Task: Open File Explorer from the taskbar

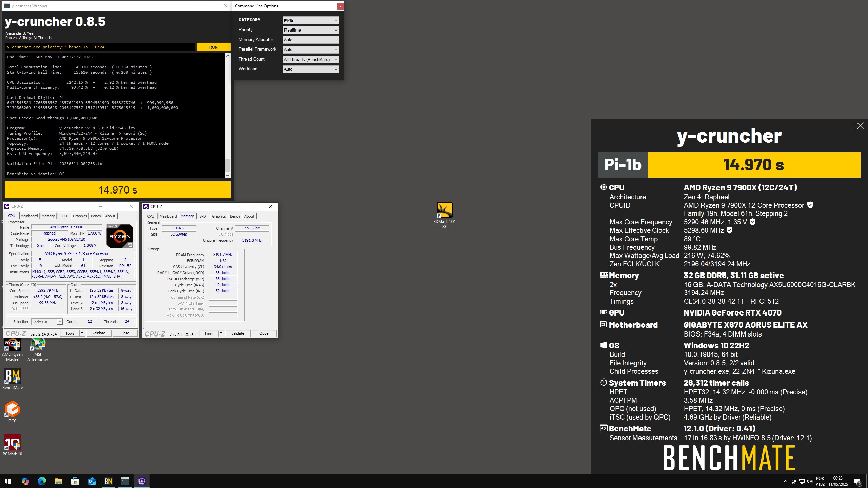Action: tap(58, 481)
